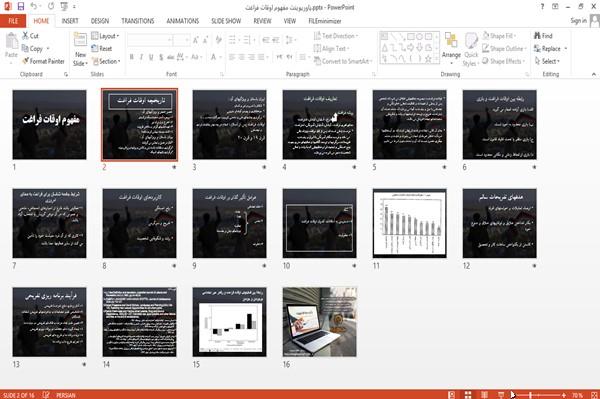Screen dimensions: 600x399
Task: Open the Align Text dropdown
Action: (x=331, y=49)
